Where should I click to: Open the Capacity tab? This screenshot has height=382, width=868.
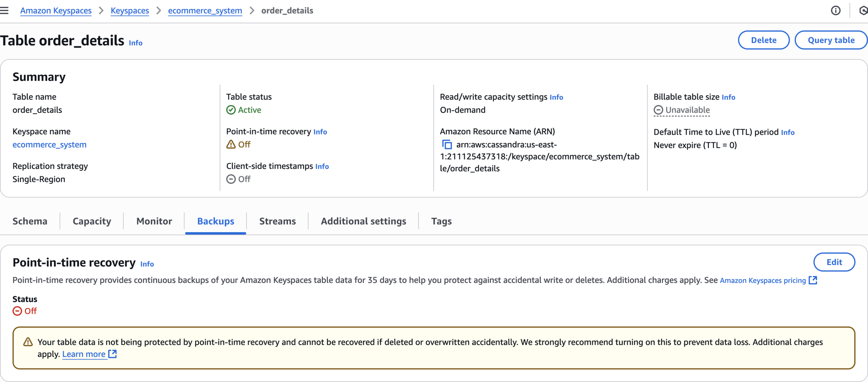point(92,221)
